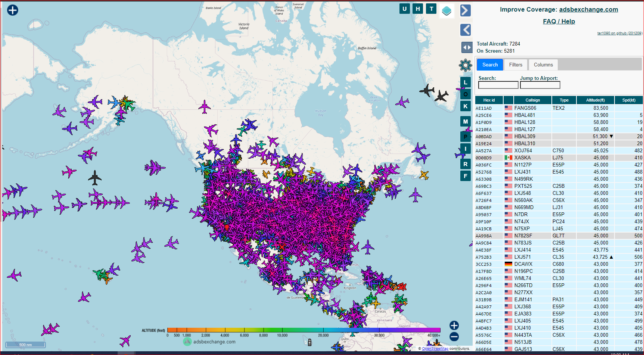Screen dimensions: 644x355
Task: Zoom in with the plus button
Action: [454, 326]
